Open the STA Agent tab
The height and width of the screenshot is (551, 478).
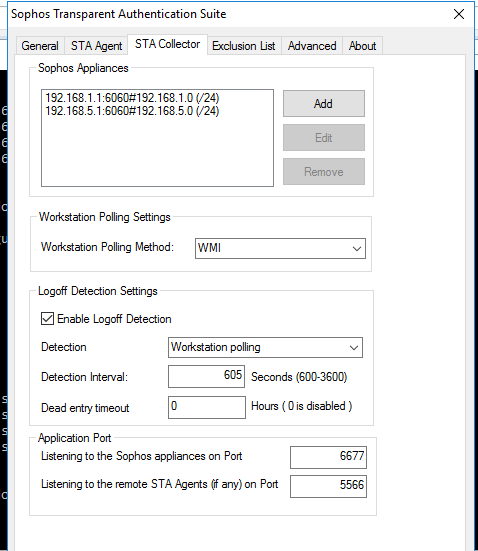point(96,46)
